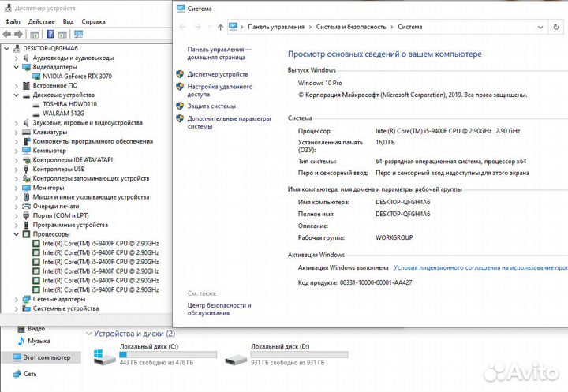Open address bar history dropdown in Система
Screen dimensions: 568x392
pos(540,27)
